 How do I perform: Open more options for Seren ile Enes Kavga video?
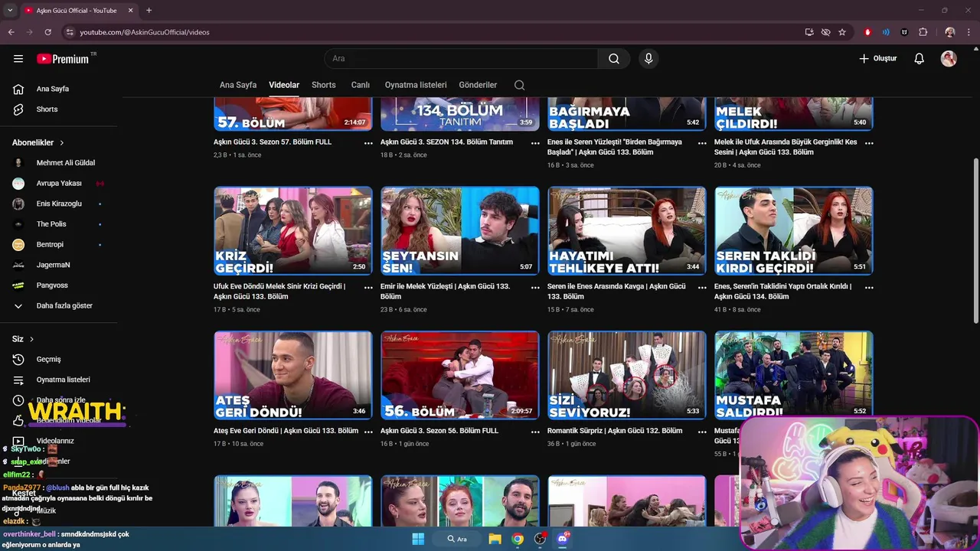[x=702, y=288]
